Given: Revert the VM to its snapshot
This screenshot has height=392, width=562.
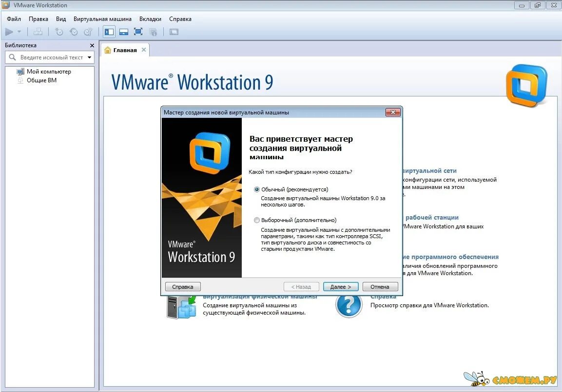Looking at the screenshot, I should (74, 32).
